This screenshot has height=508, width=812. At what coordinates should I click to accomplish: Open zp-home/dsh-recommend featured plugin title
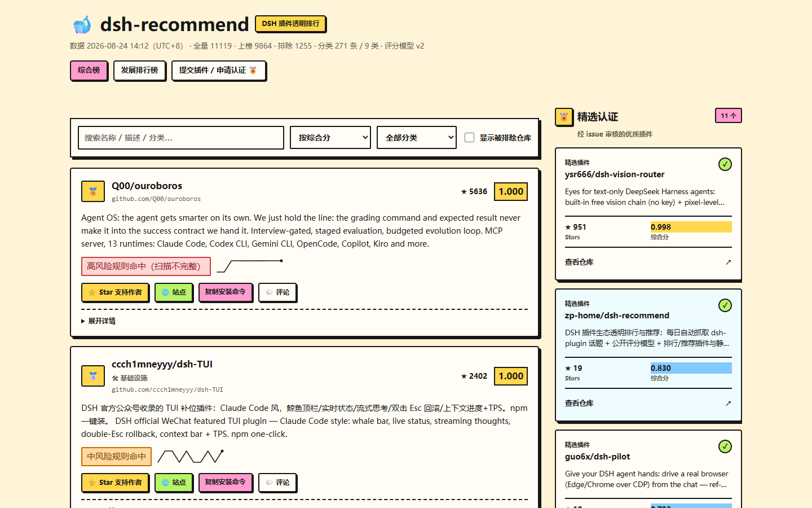[617, 316]
